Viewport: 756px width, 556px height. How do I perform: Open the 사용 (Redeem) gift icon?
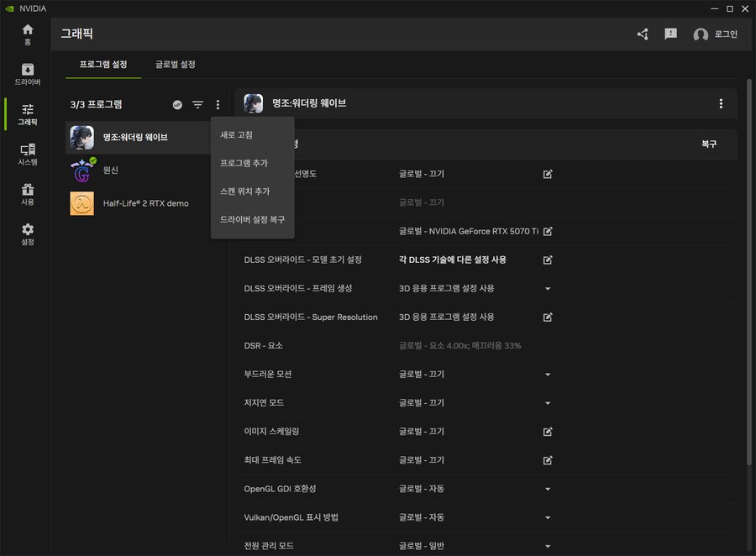(x=28, y=194)
